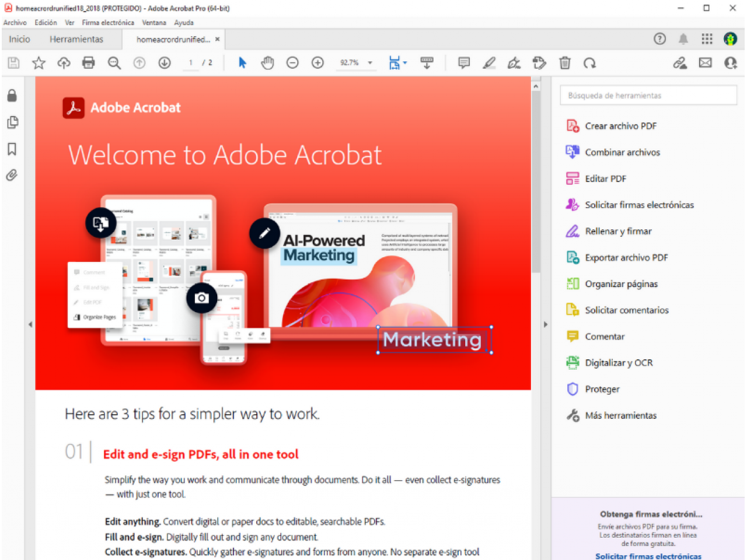This screenshot has height=560, width=747.
Task: Click the Solicitar firmas electrónicas promo link
Action: (648, 556)
